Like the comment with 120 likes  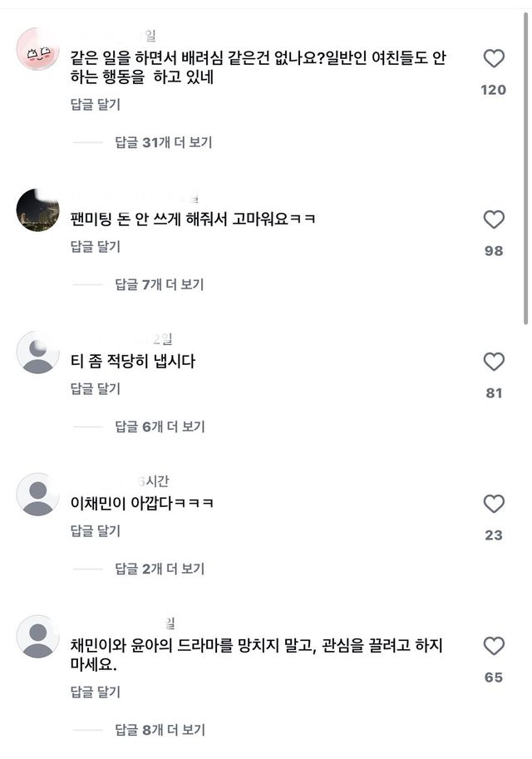pyautogui.click(x=494, y=59)
